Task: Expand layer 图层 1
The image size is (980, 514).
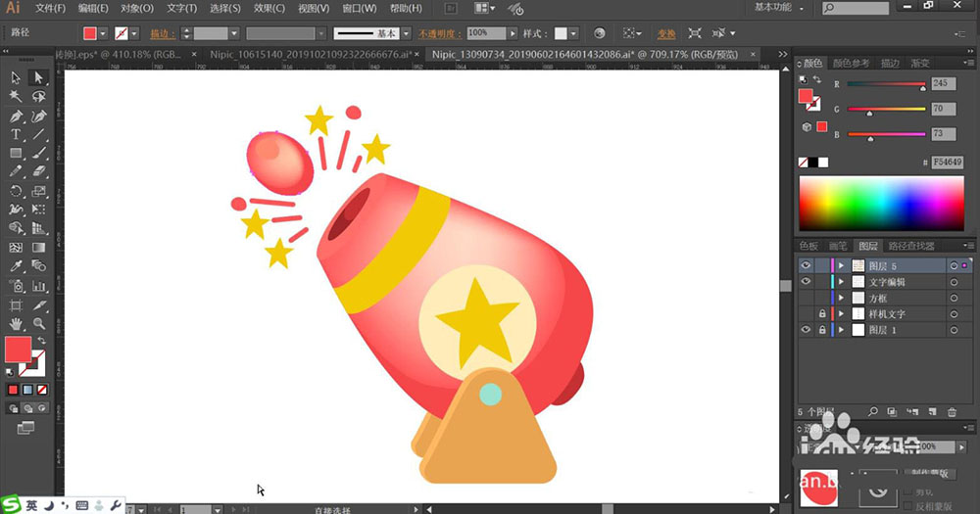Action: pyautogui.click(x=841, y=330)
